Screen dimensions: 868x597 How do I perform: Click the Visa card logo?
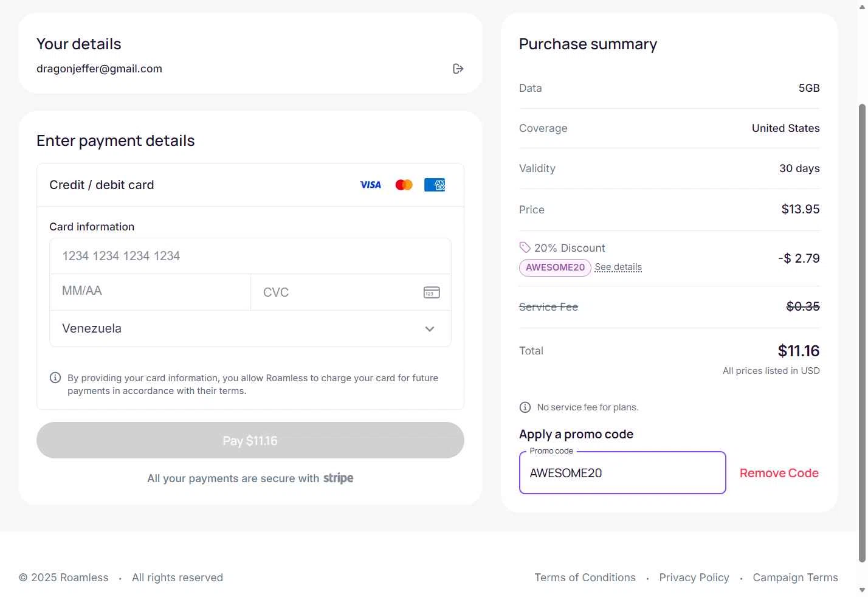coord(371,185)
